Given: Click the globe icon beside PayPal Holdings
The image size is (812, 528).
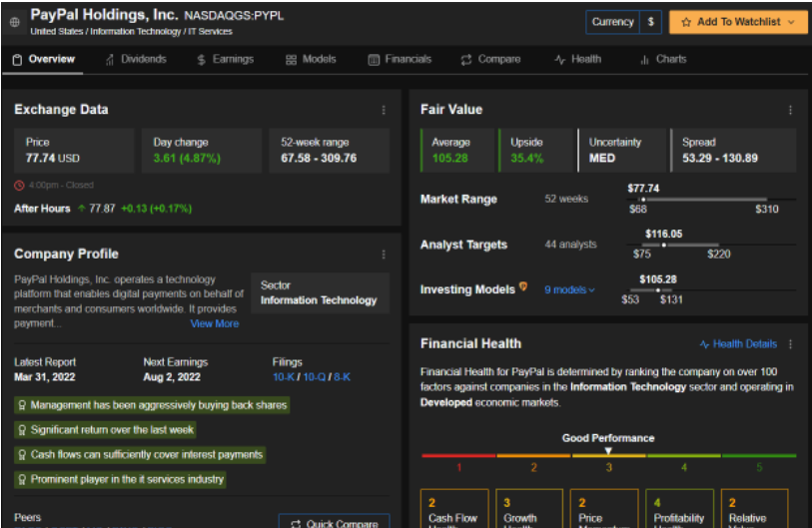Looking at the screenshot, I should click(x=14, y=21).
